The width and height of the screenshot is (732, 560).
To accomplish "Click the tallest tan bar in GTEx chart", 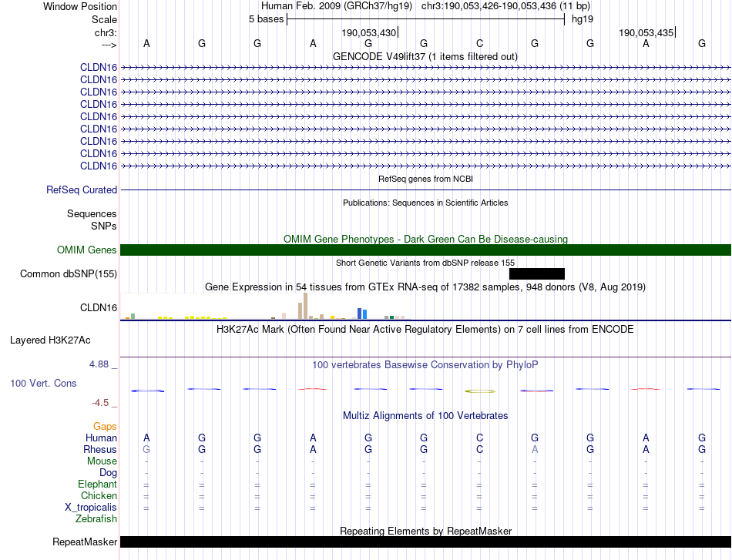I will pos(306,306).
